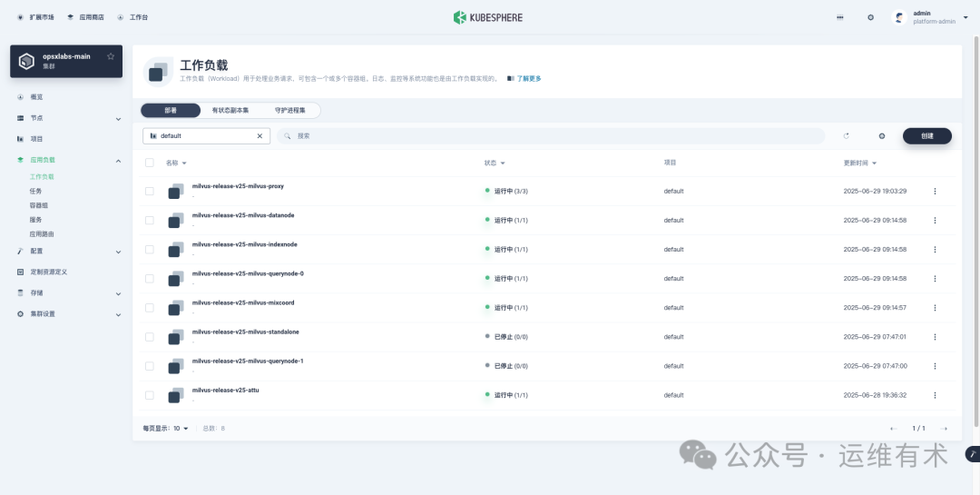Open the 应用商店 app store

[x=85, y=17]
